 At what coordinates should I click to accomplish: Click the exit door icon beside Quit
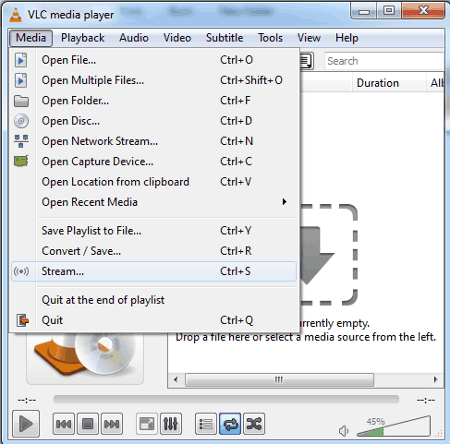(x=23, y=320)
